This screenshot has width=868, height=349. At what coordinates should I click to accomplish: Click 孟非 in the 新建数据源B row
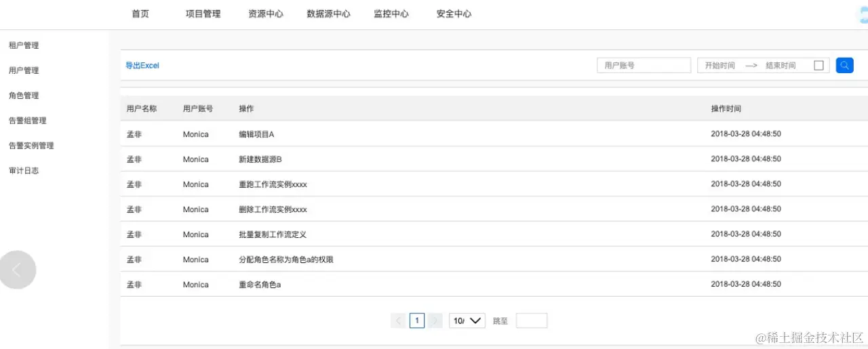coord(134,159)
